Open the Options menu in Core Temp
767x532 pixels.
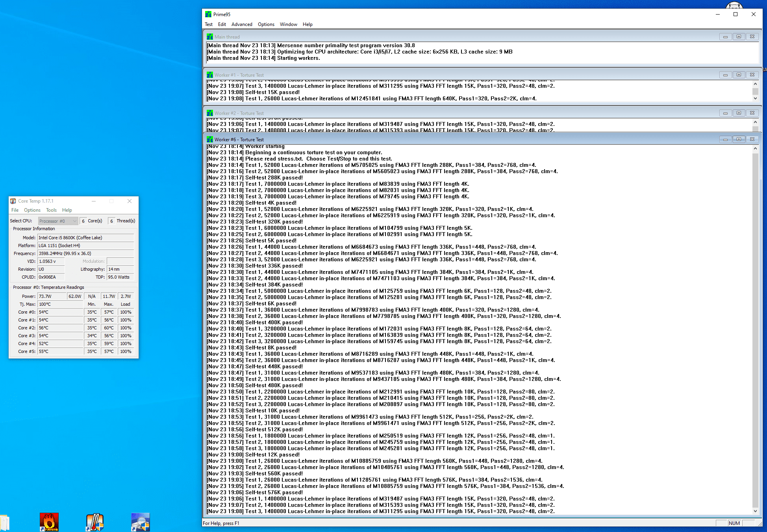click(32, 210)
